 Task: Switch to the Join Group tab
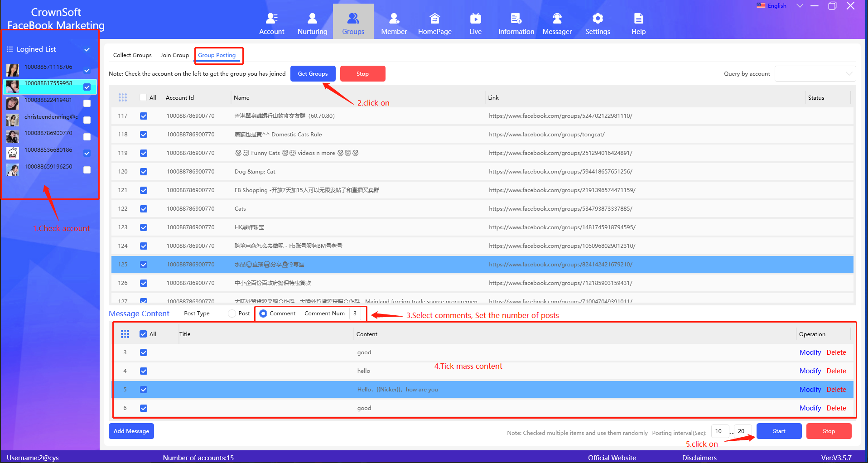click(174, 55)
